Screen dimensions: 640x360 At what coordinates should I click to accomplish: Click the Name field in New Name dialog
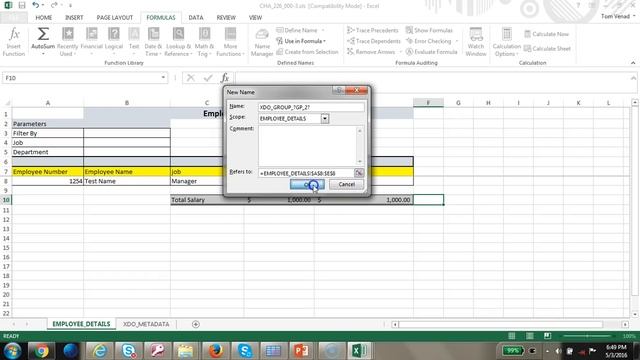(311, 107)
